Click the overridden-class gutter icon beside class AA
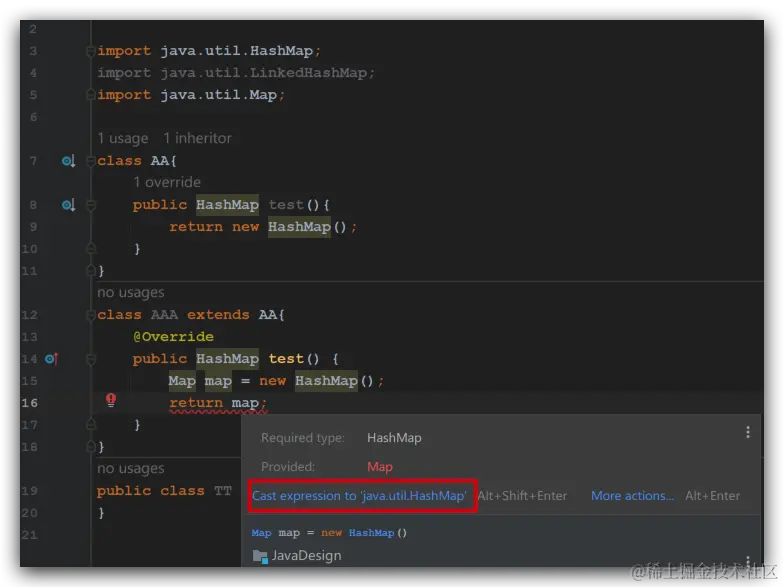This screenshot has height=587, width=784. (68, 160)
